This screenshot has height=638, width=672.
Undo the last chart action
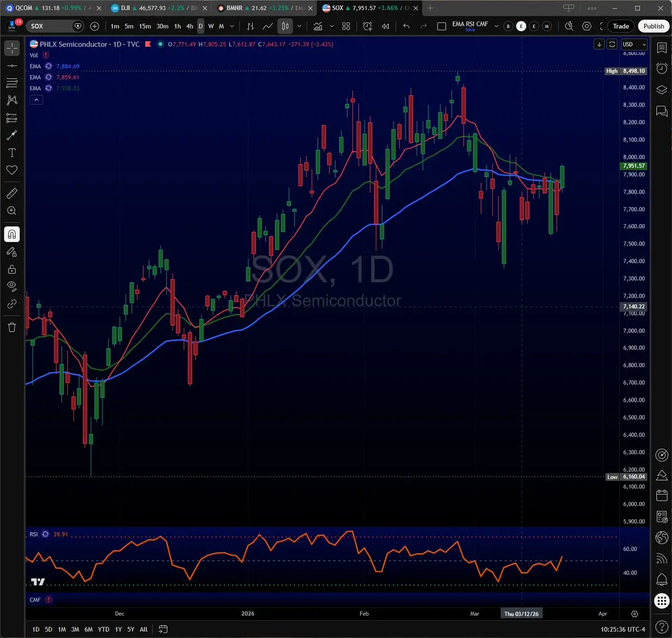[407, 26]
